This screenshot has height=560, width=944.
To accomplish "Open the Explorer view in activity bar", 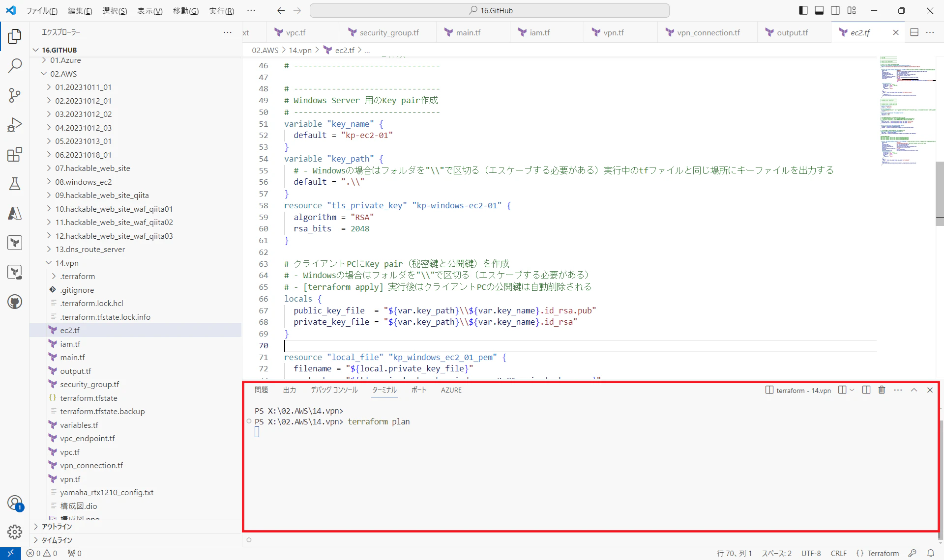I will click(15, 36).
